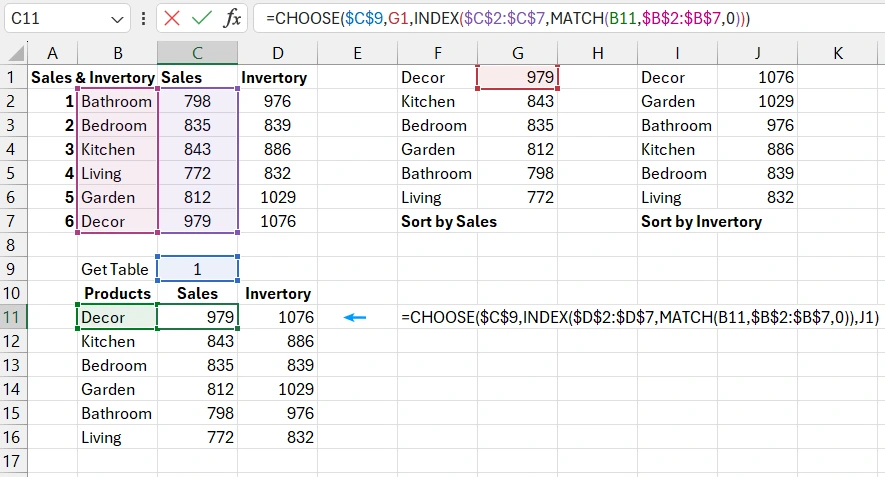Click the Name Box resize dots handle
This screenshot has width=885, height=477.
146,18
